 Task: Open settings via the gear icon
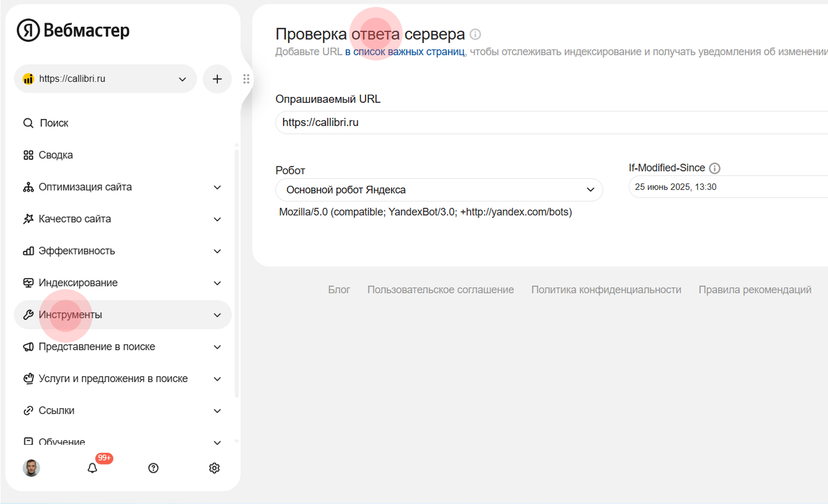pos(214,467)
